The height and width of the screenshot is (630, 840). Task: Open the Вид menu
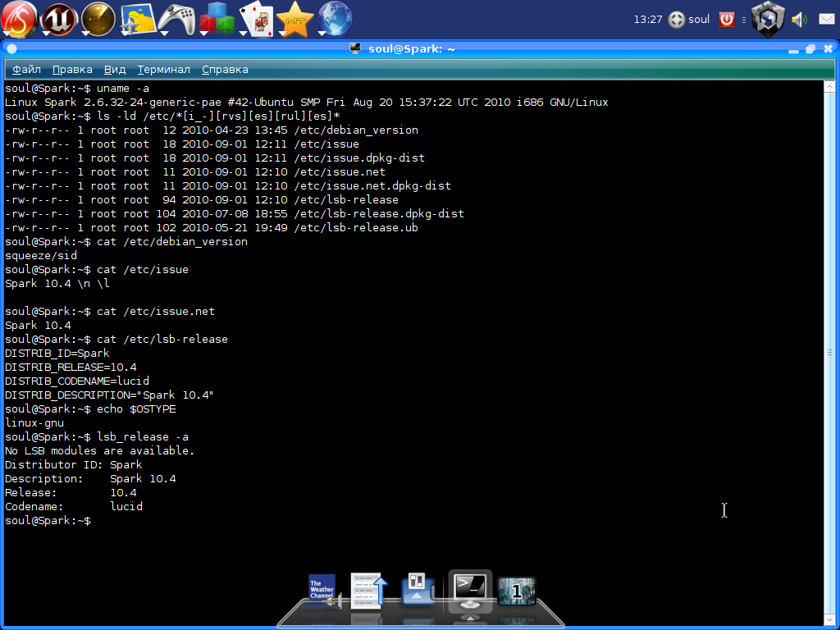[115, 70]
